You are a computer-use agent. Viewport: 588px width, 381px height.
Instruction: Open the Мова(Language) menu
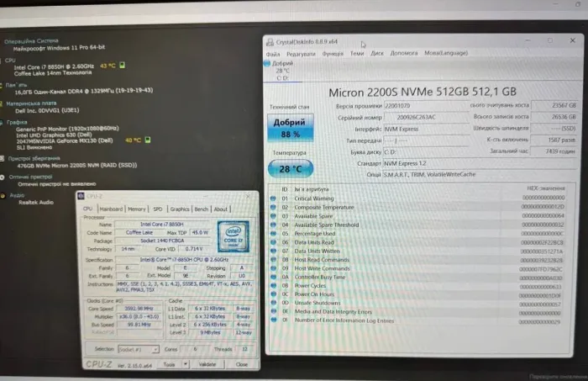click(x=446, y=53)
